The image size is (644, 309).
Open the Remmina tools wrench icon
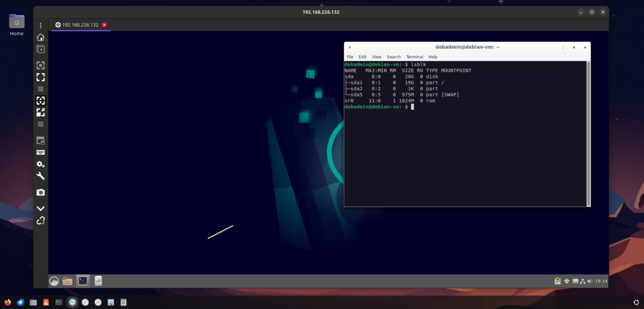tap(40, 176)
